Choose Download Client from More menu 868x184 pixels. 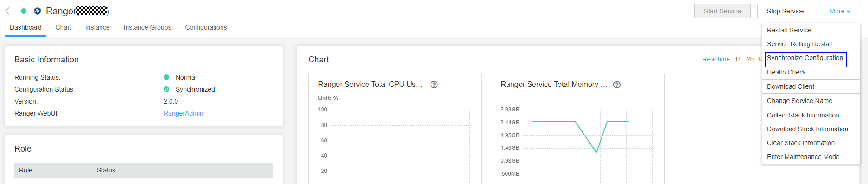[x=791, y=86]
